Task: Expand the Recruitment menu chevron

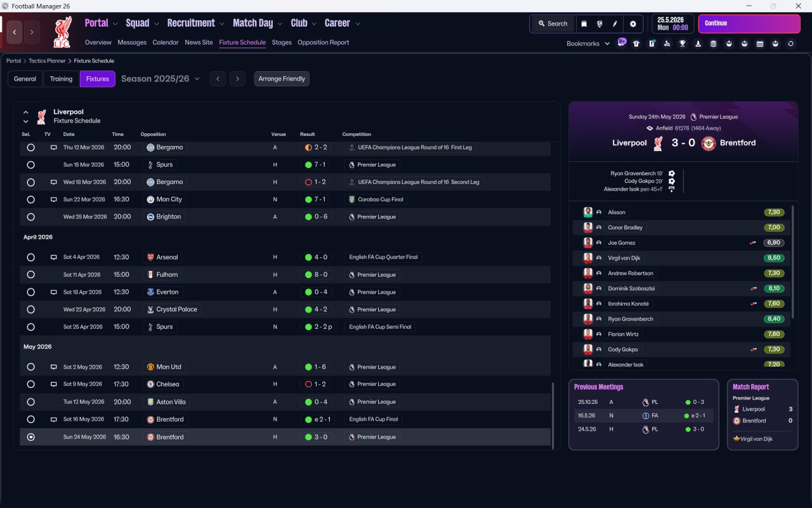Action: pos(222,24)
